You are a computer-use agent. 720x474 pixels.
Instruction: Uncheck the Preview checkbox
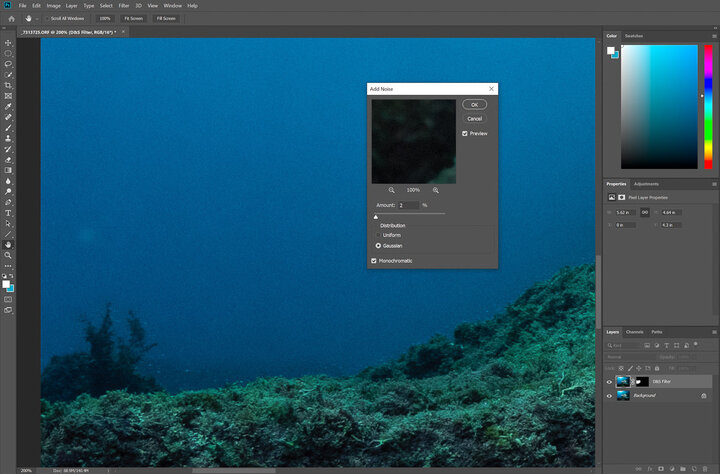pyautogui.click(x=465, y=133)
